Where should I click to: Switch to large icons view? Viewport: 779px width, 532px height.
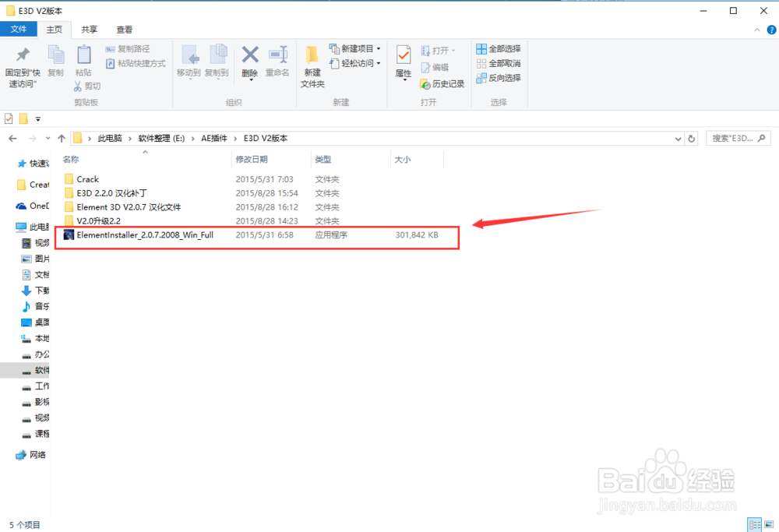click(769, 524)
